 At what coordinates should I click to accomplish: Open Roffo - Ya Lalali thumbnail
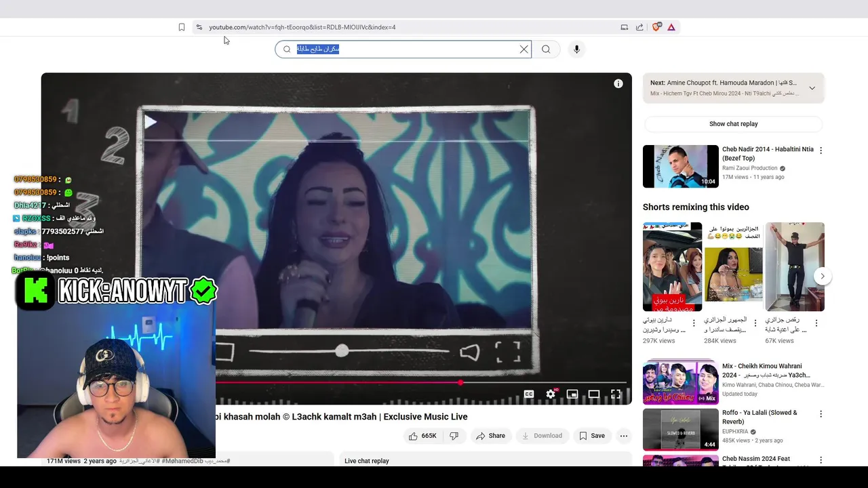pos(680,429)
